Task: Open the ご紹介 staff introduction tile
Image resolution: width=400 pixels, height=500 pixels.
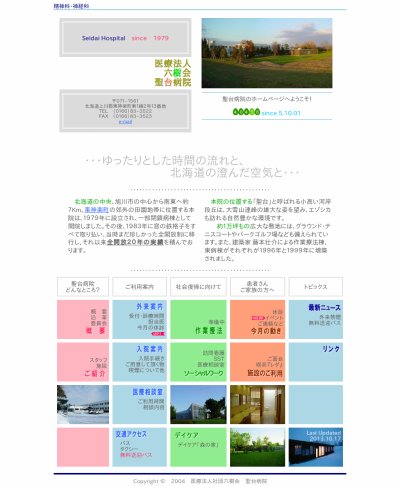Action: coord(83,362)
